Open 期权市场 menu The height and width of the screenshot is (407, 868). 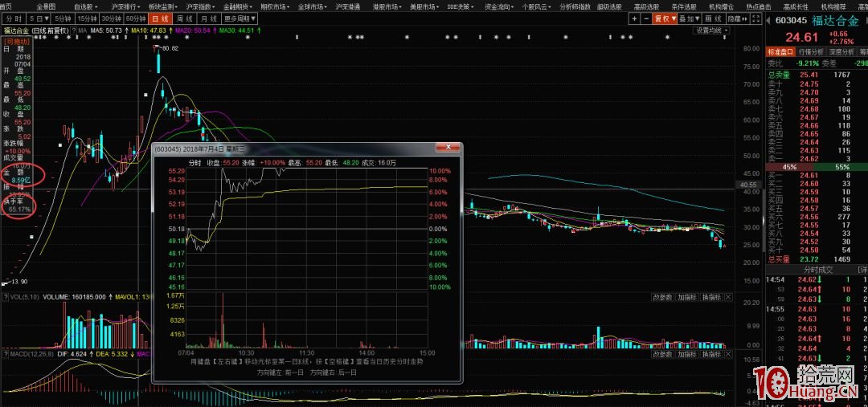click(x=273, y=6)
